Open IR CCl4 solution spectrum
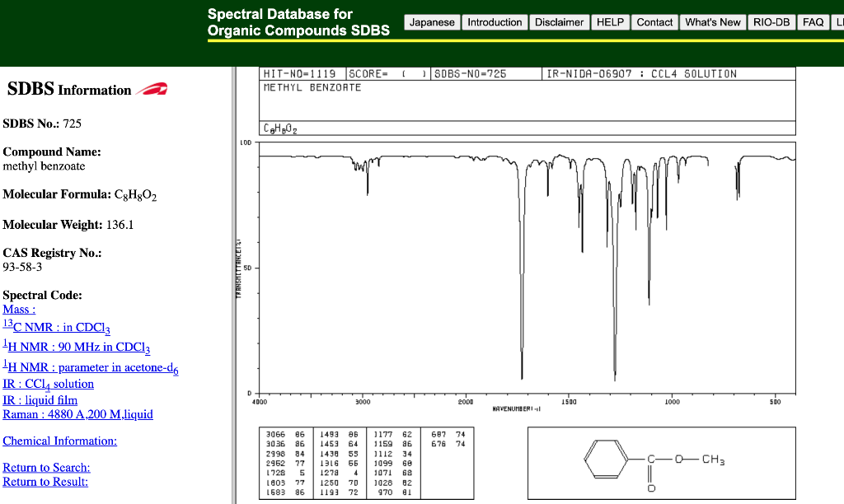The width and height of the screenshot is (844, 504). click(47, 384)
